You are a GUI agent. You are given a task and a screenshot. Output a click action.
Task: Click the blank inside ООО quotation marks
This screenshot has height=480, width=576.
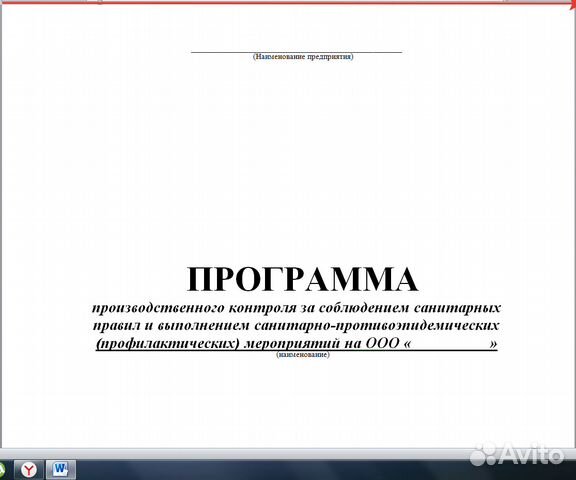[x=450, y=344]
